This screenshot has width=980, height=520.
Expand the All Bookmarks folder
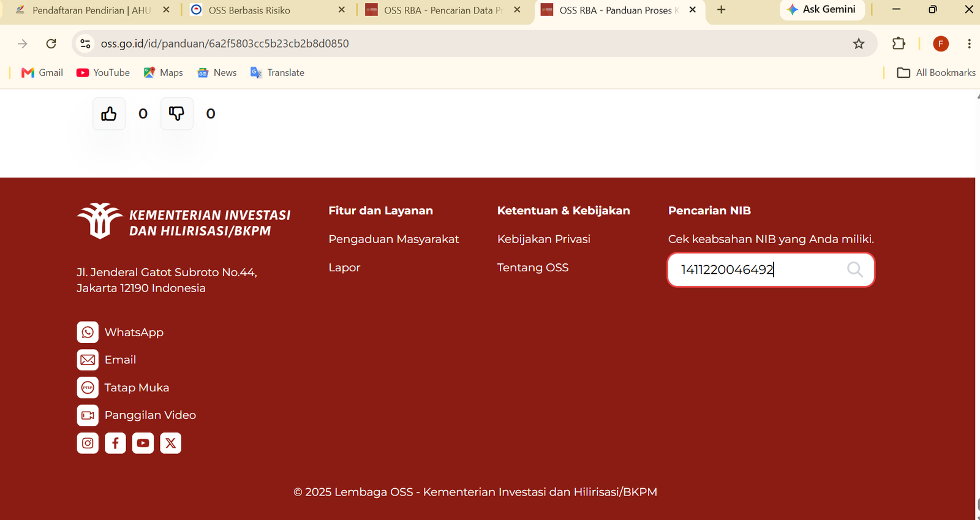pyautogui.click(x=936, y=72)
